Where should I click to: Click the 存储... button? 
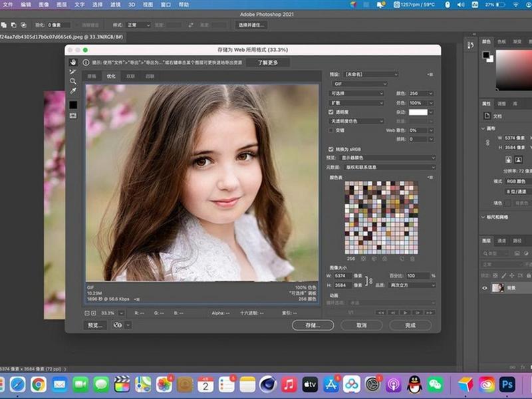(x=313, y=325)
